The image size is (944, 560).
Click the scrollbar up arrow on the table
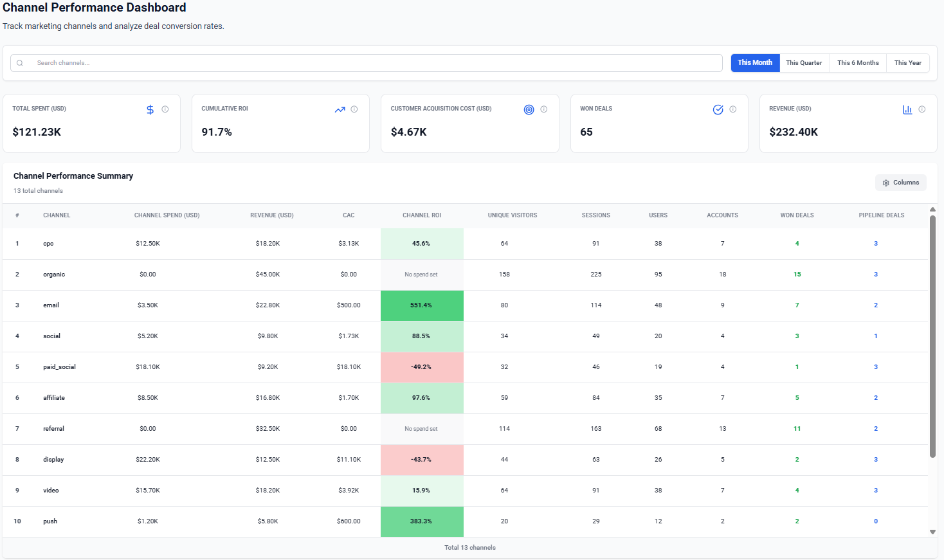tap(932, 208)
